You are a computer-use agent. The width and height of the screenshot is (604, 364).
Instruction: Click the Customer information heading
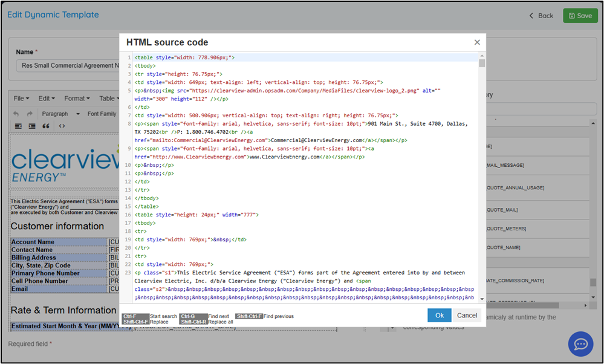pyautogui.click(x=57, y=226)
